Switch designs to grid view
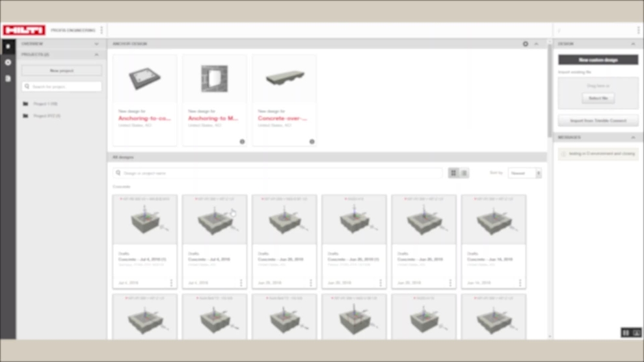The width and height of the screenshot is (644, 362). [453, 173]
